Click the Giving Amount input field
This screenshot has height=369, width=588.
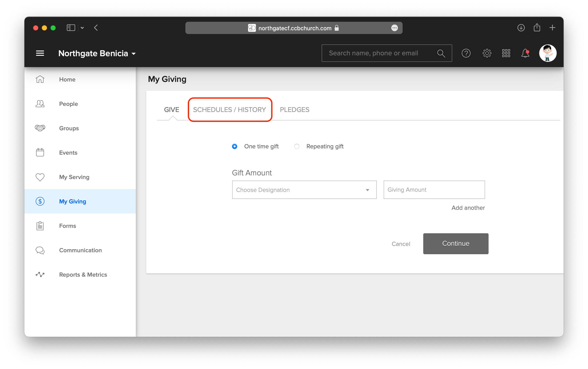[x=434, y=190]
